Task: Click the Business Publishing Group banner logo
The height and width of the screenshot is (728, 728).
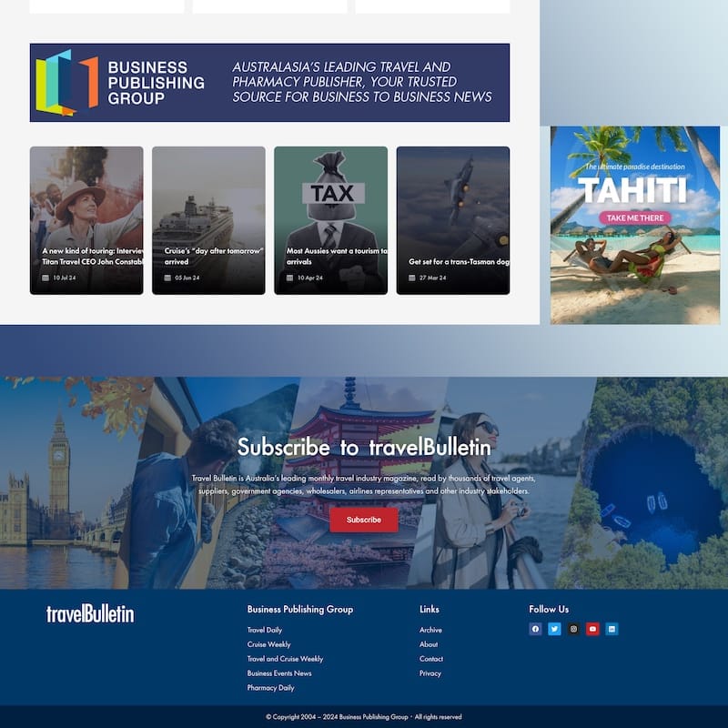Action: coord(120,83)
